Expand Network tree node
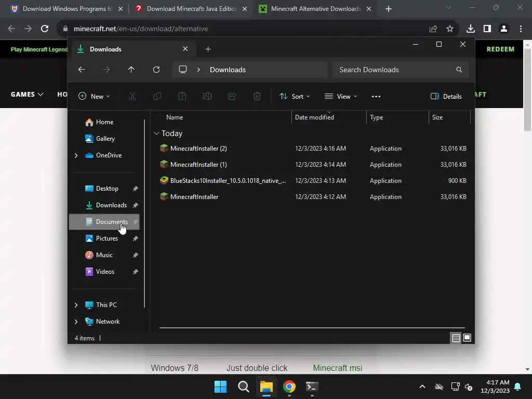The image size is (532, 399). click(76, 322)
